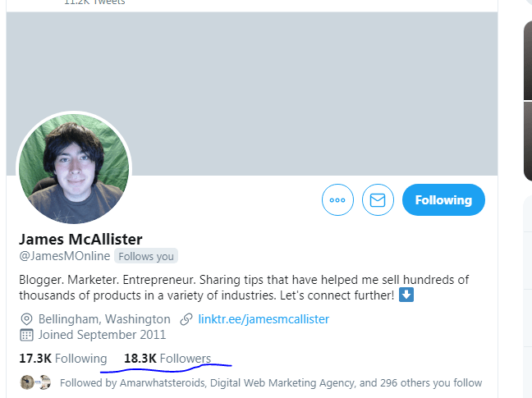Screen dimensions: 532x398
Task: View the 17.3K Following list
Action: (63, 359)
